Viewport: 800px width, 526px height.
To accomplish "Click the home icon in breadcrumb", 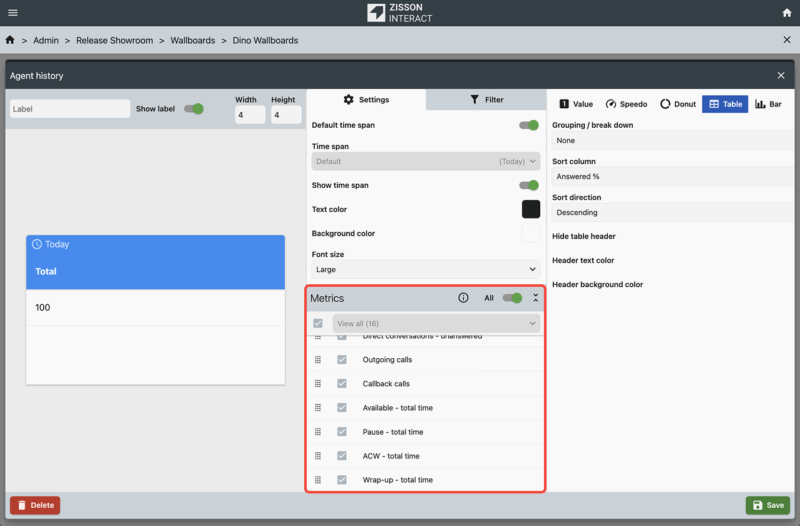I will pyautogui.click(x=10, y=41).
